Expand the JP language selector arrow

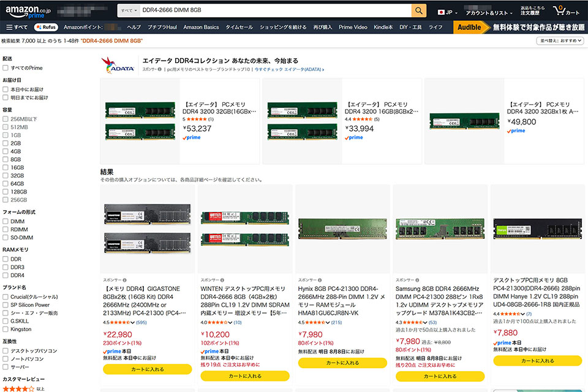tap(456, 13)
